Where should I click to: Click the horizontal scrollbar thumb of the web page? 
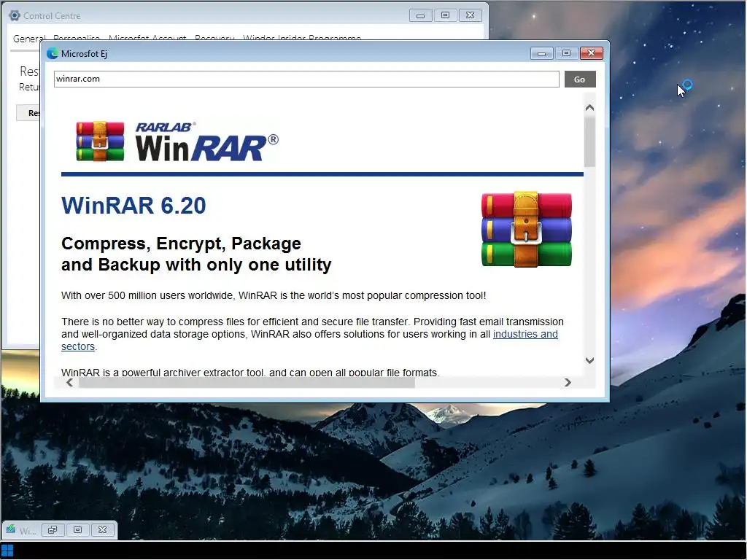coord(247,383)
